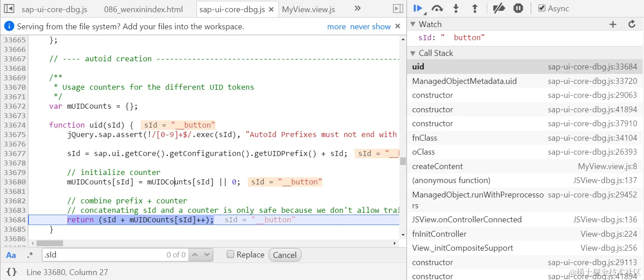Click line number 33677 gutter
644x280 pixels.
click(15, 153)
